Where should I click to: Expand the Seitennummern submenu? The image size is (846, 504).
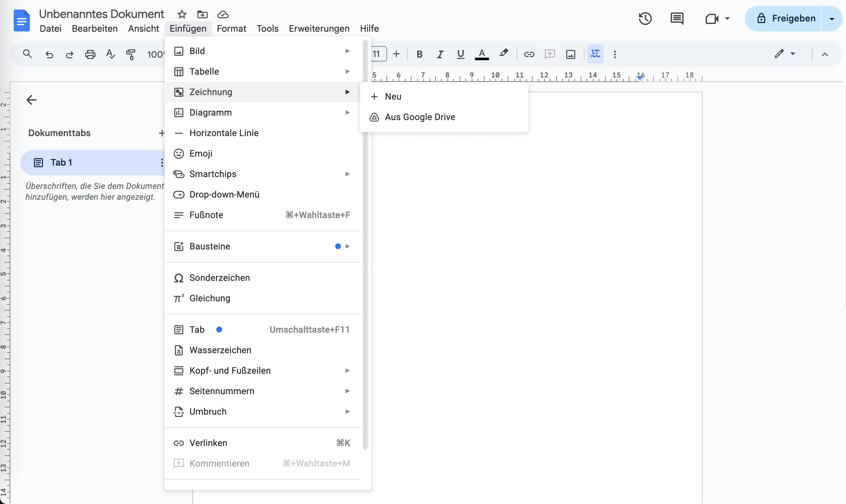tap(347, 391)
